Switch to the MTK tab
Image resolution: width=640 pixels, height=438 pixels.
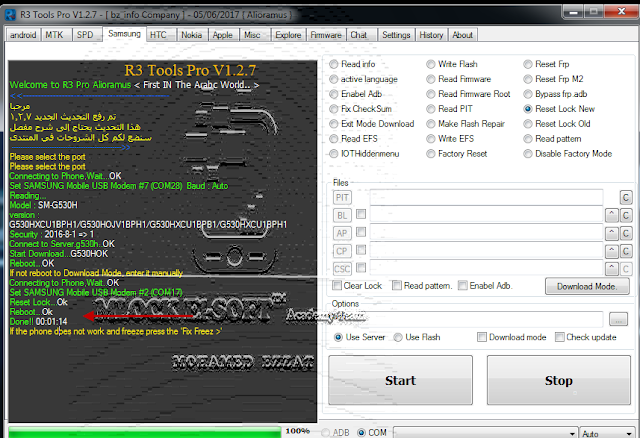tap(54, 35)
